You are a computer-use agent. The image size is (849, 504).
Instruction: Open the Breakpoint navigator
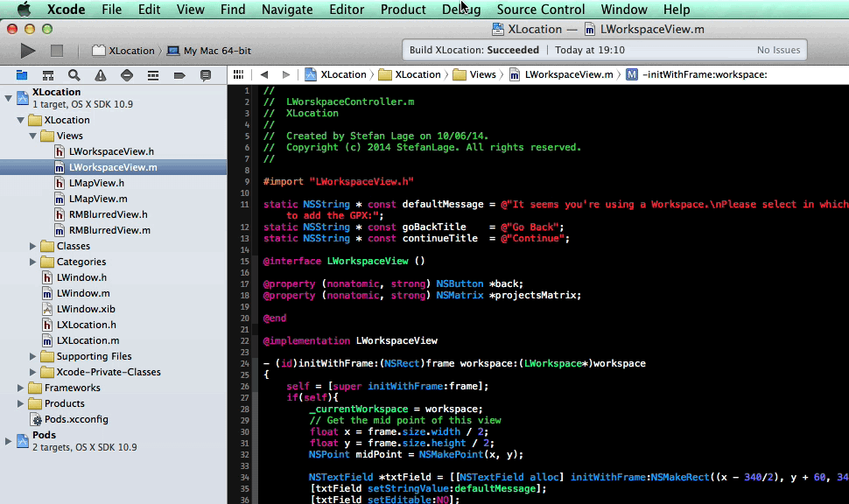(x=179, y=75)
